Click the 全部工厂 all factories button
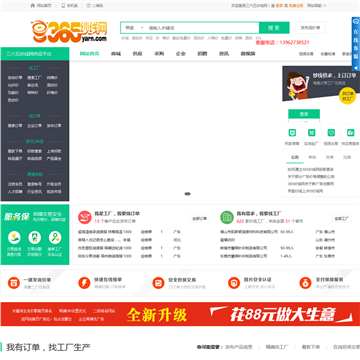The width and height of the screenshot is (360, 360). (342, 219)
